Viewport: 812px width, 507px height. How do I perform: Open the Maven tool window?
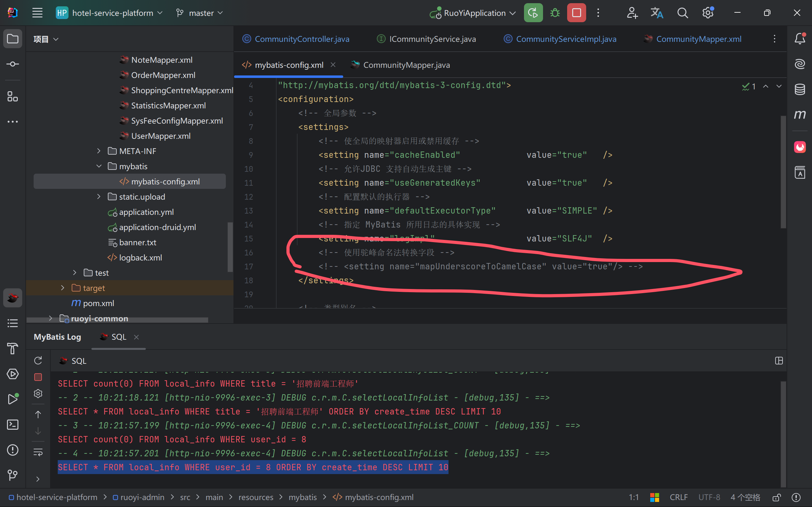click(800, 115)
